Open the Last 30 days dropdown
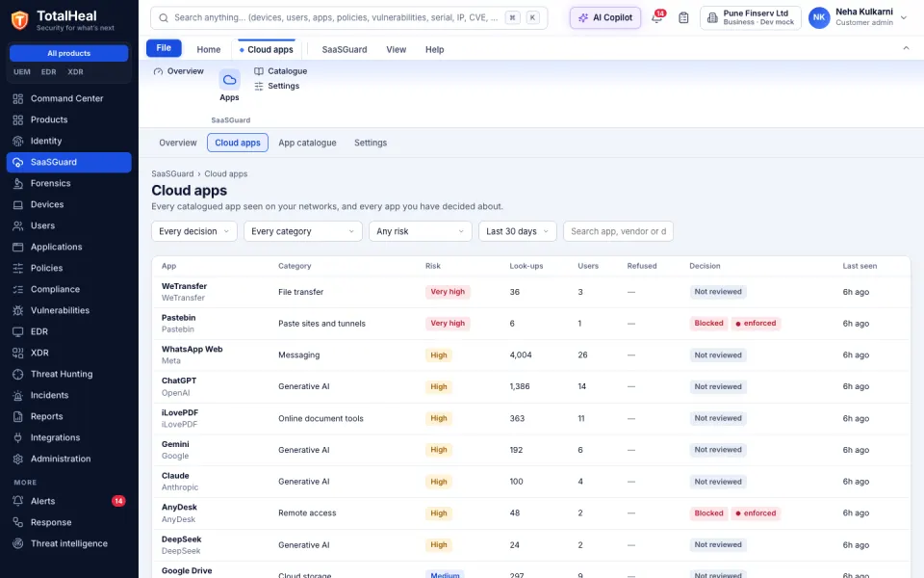The height and width of the screenshot is (578, 924). (x=518, y=231)
